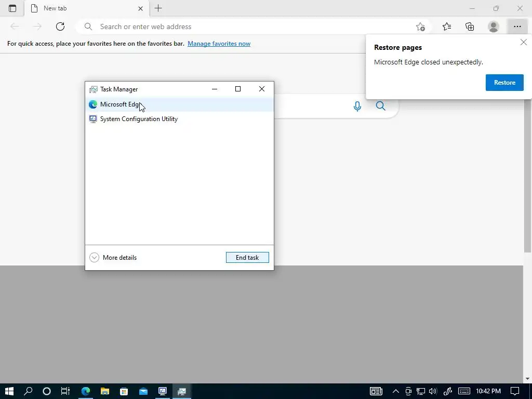Click the page search magnifier icon

coord(381,106)
